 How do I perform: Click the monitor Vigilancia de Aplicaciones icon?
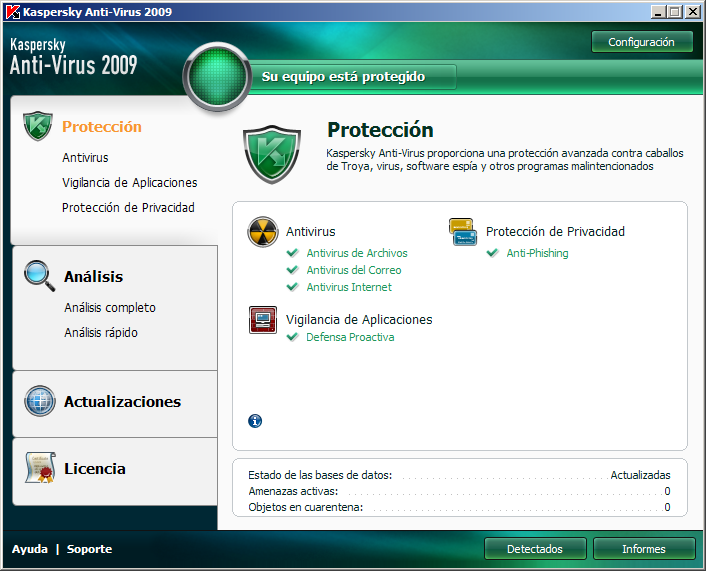click(262, 320)
